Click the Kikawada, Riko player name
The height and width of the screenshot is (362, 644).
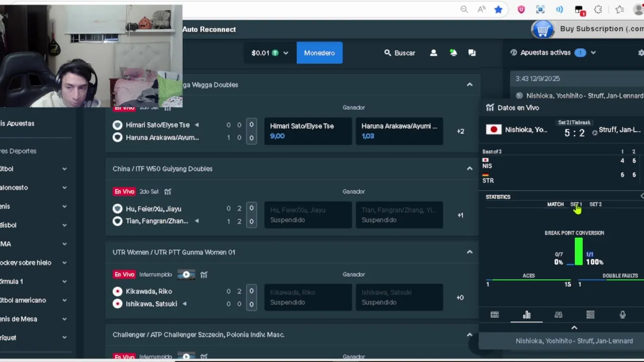(x=149, y=292)
